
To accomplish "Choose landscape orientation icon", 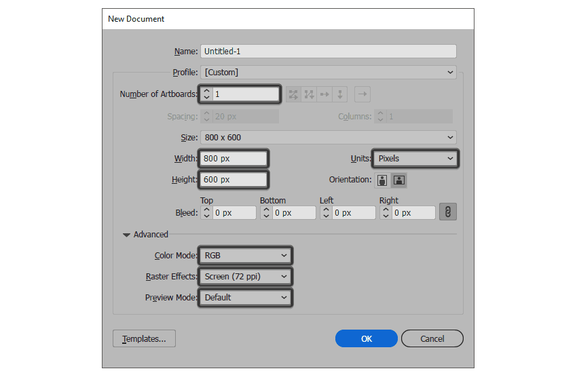I will [x=399, y=180].
